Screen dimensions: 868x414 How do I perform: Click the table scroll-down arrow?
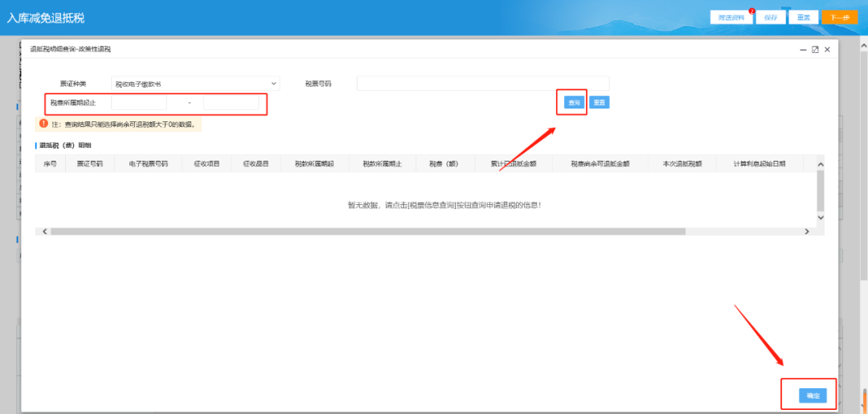click(821, 218)
